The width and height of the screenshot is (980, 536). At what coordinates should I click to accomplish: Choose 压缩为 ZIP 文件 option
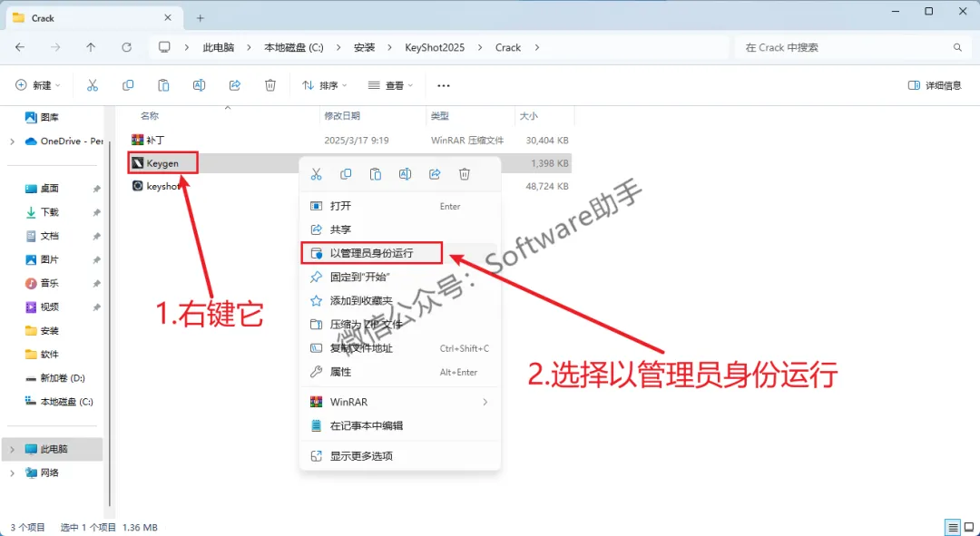tap(400, 325)
